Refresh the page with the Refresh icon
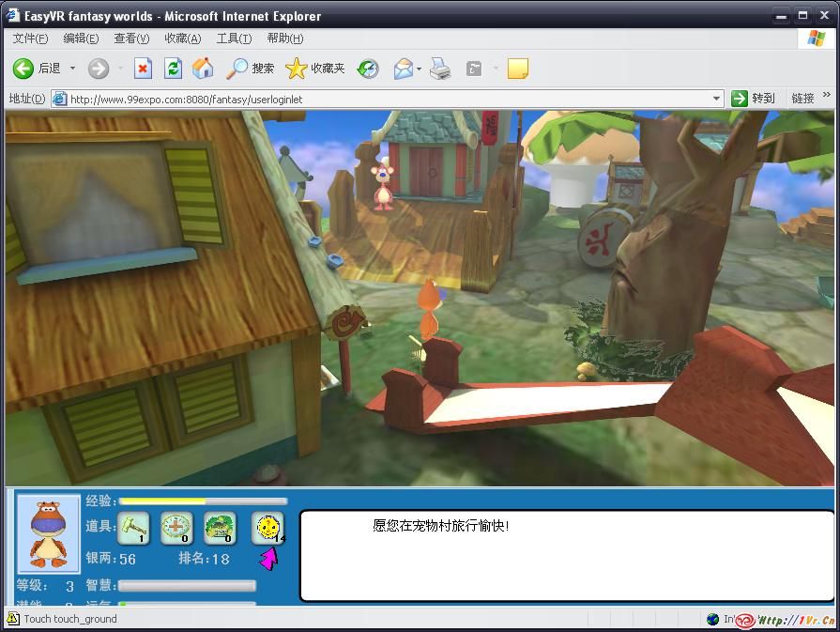 pos(173,69)
